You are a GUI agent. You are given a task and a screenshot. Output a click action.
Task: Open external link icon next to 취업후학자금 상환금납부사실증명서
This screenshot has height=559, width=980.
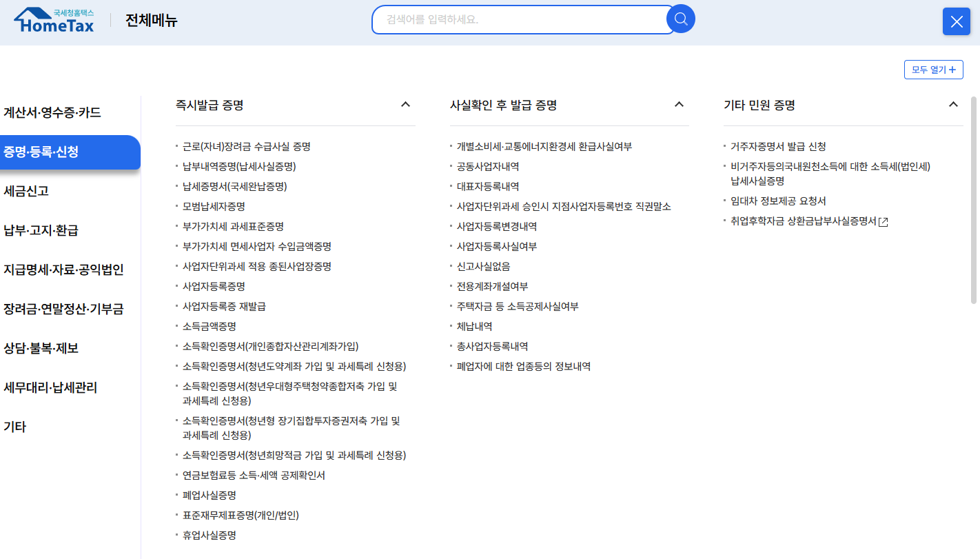click(884, 222)
